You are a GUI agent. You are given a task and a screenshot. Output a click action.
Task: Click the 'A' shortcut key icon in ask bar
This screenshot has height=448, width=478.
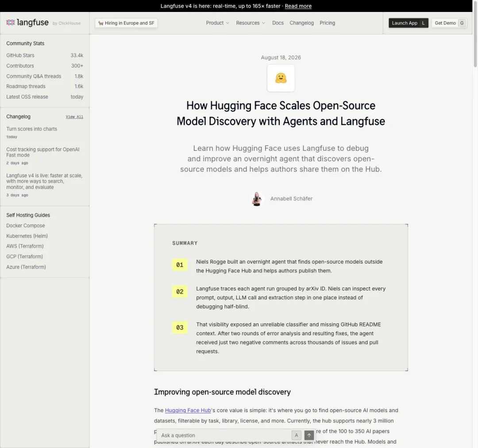coord(296,435)
